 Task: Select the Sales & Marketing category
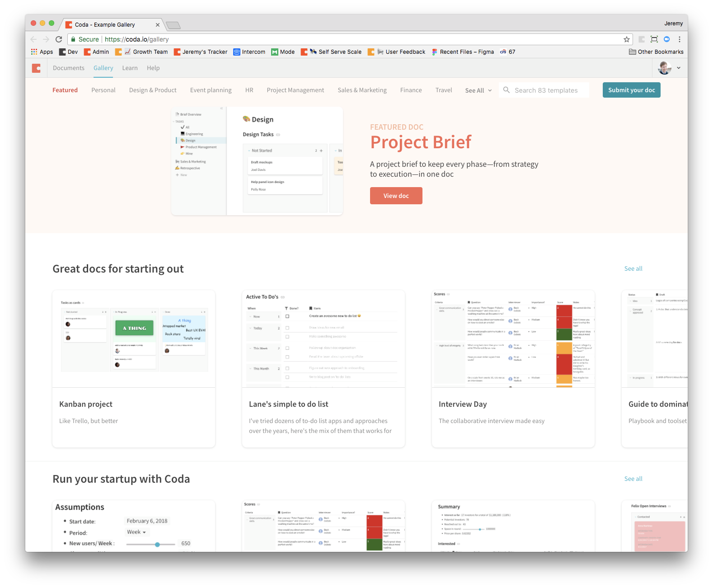[362, 90]
